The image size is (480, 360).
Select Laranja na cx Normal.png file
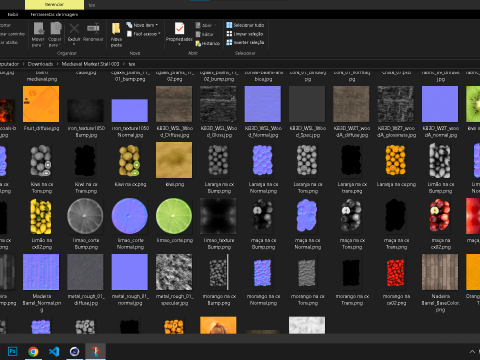263,160
